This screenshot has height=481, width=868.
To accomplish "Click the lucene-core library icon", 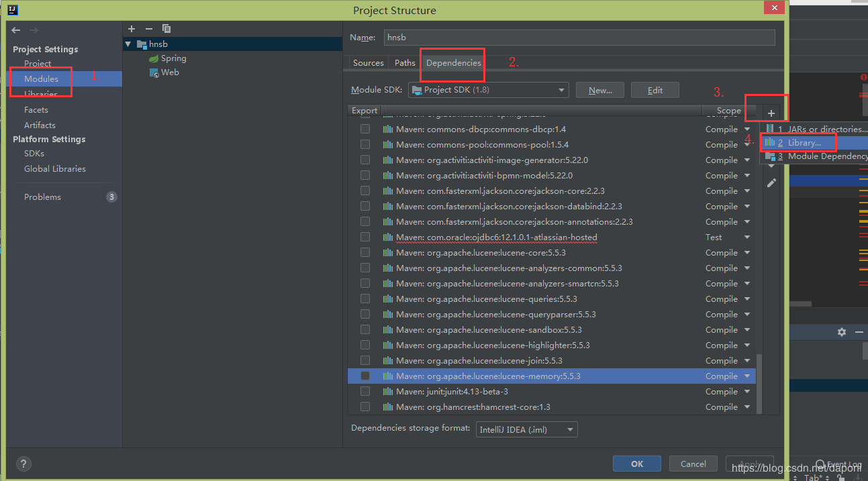I will click(387, 253).
